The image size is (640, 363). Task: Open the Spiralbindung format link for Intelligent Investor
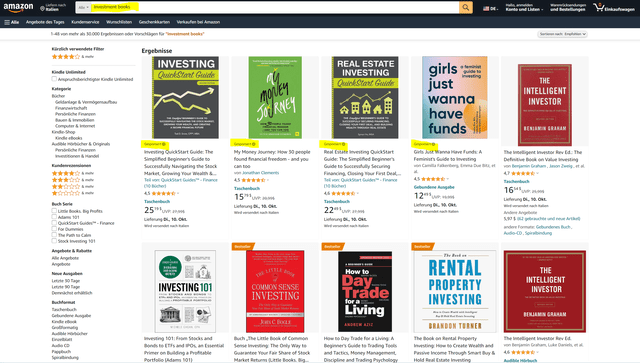coord(538,233)
